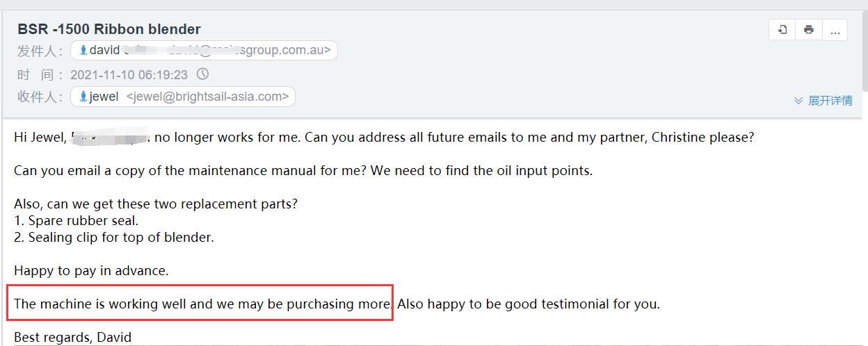This screenshot has height=346, width=868.
Task: Click the line requesting the maintenance manual
Action: tap(303, 170)
